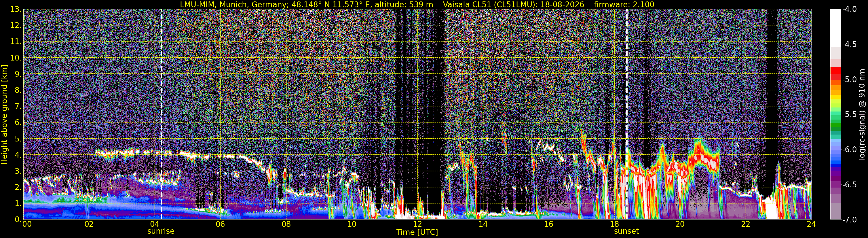Click the bright red band of the colorbar
Image resolution: width=868 pixels, height=238 pixels.
click(835, 71)
